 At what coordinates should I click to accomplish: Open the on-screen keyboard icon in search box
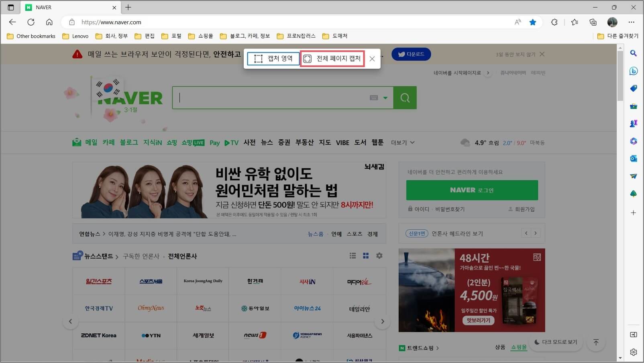(374, 98)
